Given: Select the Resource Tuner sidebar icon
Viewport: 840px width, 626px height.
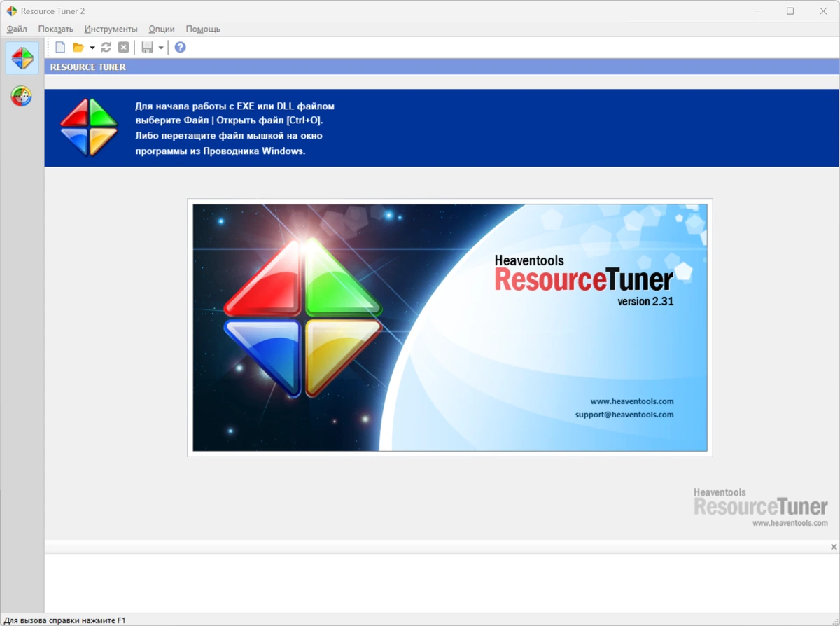Looking at the screenshot, I should coord(22,58).
